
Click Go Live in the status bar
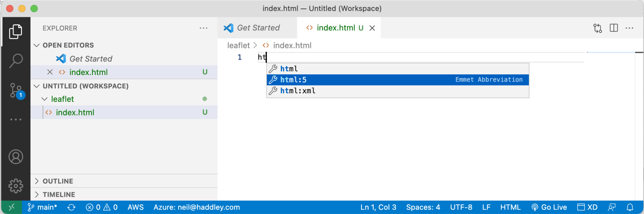[549, 207]
